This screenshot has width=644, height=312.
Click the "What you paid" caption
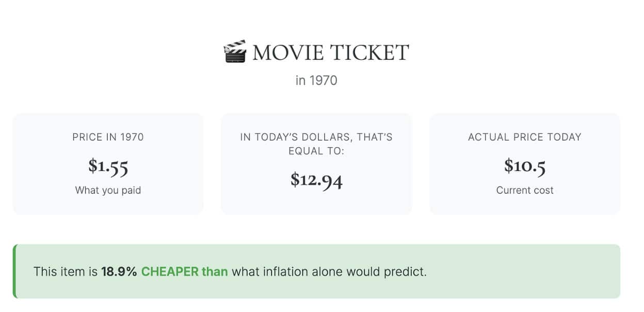(x=108, y=190)
